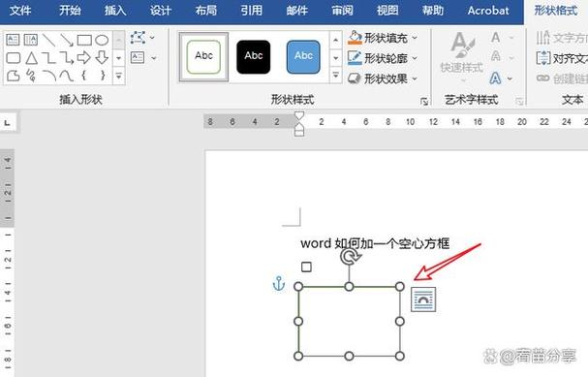Click the 对齐文本 align text button
The height and width of the screenshot is (377, 588).
point(562,58)
